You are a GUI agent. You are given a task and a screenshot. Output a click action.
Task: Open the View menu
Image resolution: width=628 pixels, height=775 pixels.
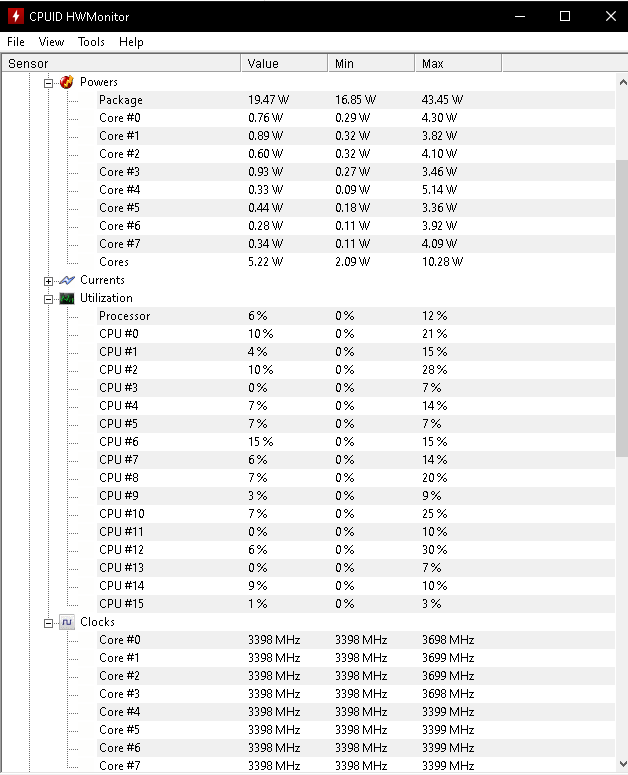tap(51, 42)
